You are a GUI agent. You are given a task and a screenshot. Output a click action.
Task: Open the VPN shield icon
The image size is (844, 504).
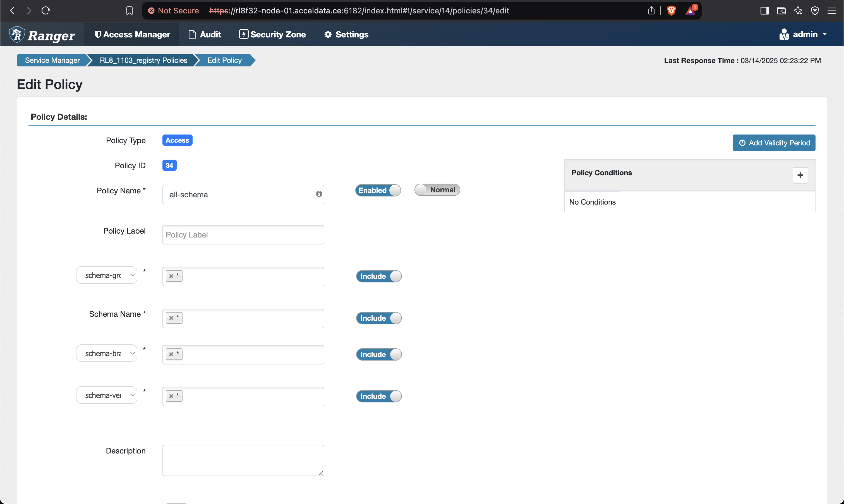point(814,11)
